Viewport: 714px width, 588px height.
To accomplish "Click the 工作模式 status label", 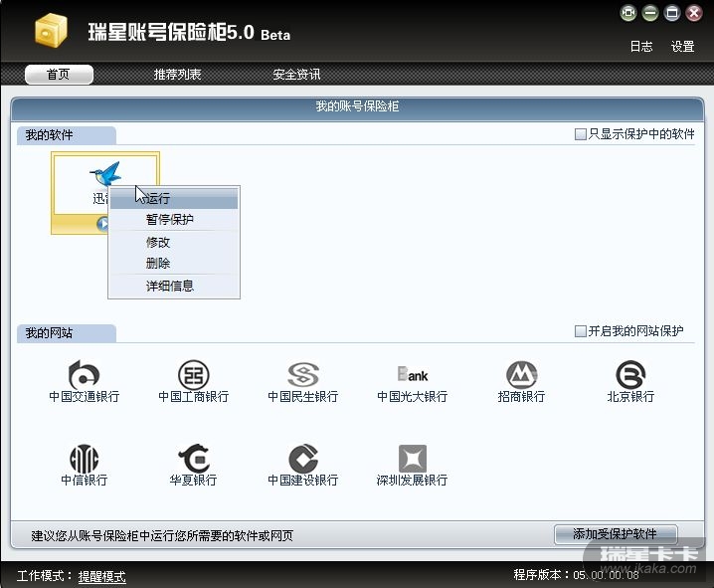I will 44,576.
